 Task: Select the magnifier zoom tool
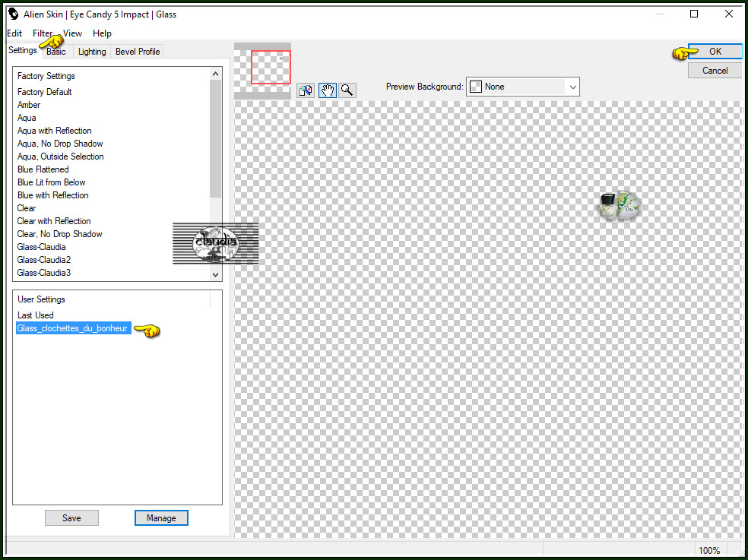pos(347,90)
